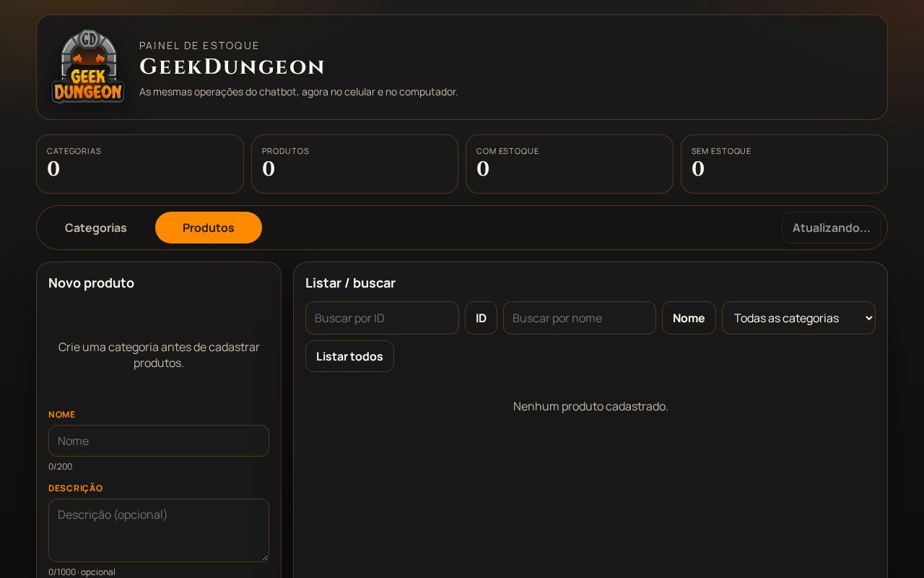Click the 'Listar / buscar' heading
The image size is (924, 578).
[x=350, y=283]
